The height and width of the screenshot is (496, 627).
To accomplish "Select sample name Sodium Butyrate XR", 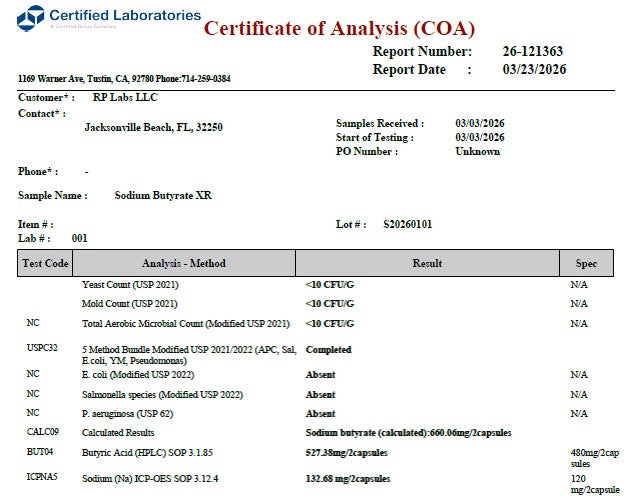I will 163,195.
